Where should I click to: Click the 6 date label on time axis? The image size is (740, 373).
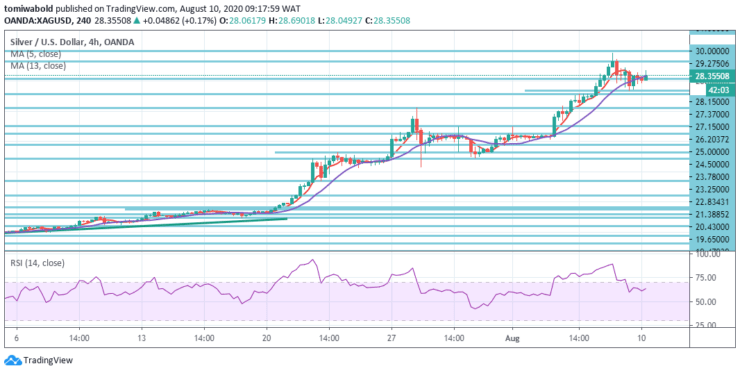[x=17, y=338]
